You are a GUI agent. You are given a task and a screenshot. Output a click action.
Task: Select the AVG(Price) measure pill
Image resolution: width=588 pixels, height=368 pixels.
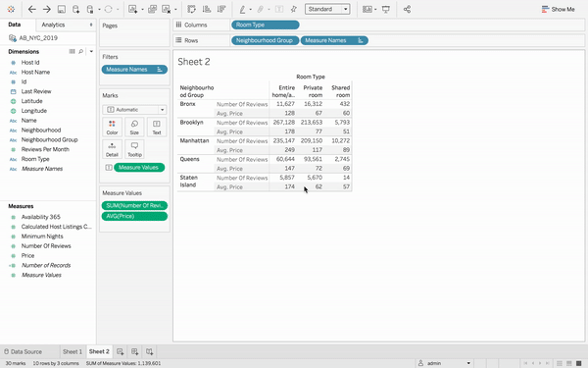(x=134, y=216)
